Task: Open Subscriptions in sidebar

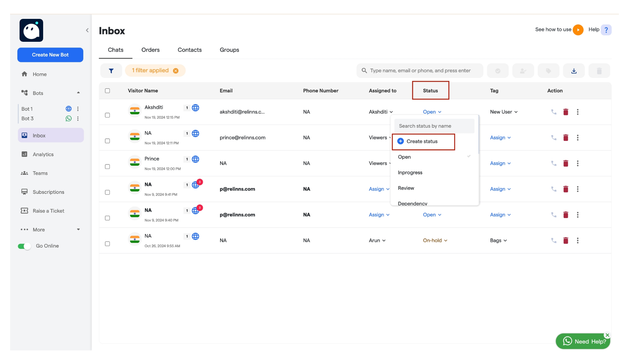Action: click(x=48, y=192)
